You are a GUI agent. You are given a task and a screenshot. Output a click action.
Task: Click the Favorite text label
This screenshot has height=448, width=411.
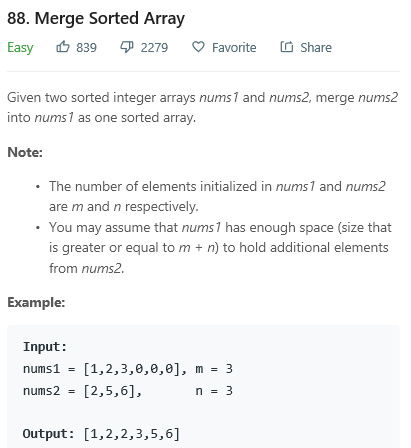[234, 48]
